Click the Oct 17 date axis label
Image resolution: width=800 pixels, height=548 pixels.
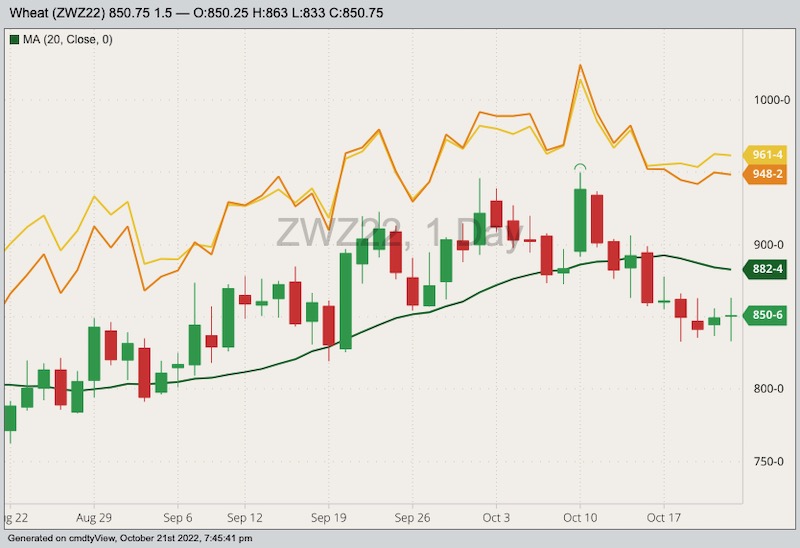click(663, 518)
